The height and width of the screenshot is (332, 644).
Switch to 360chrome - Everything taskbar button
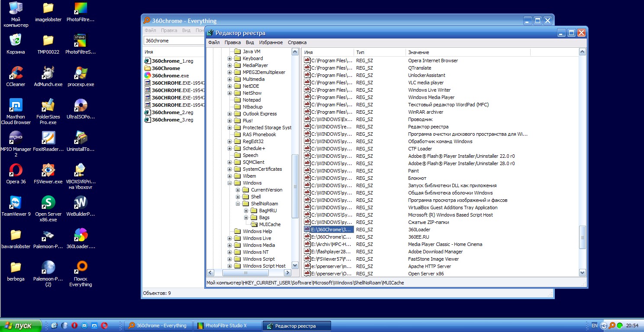pyautogui.click(x=158, y=326)
